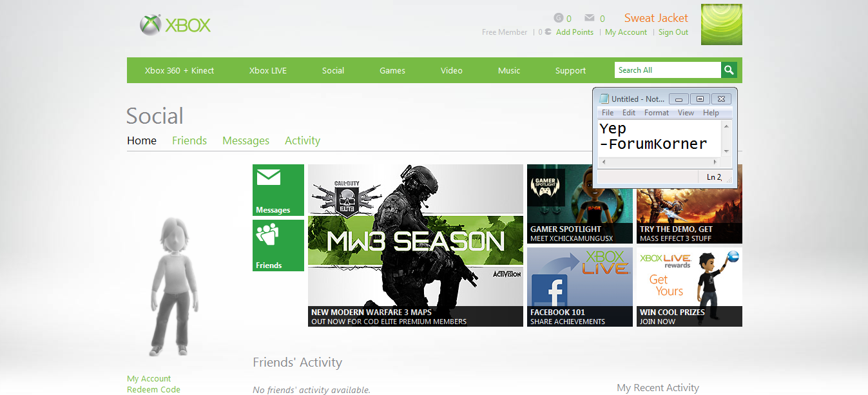Click the -ForumKorner text line in Notepad
The image size is (868, 395).
coord(653,144)
